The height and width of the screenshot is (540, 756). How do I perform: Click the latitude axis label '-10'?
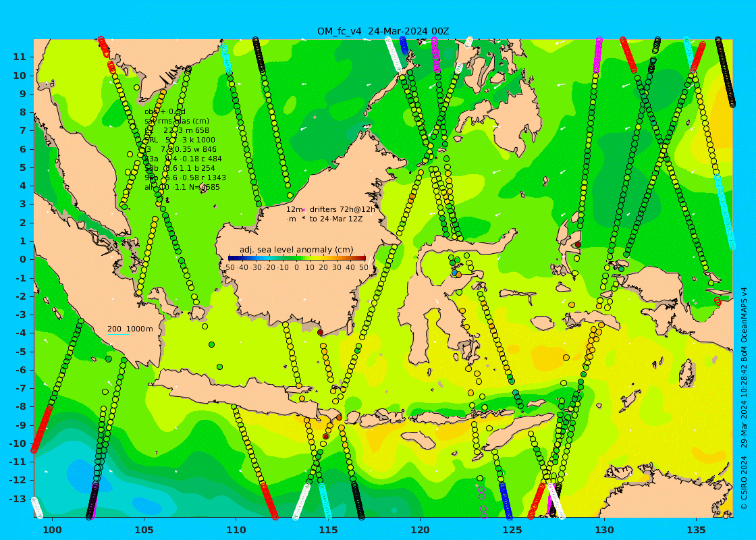click(x=18, y=443)
